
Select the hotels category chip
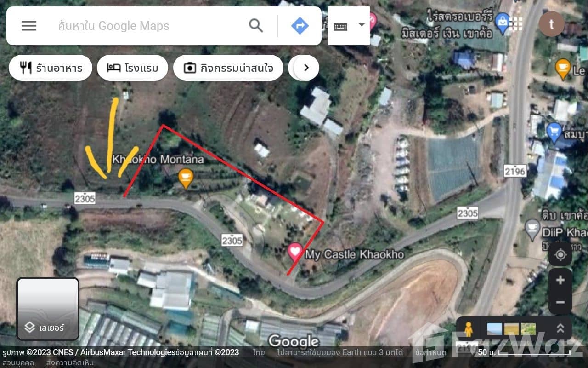(132, 68)
